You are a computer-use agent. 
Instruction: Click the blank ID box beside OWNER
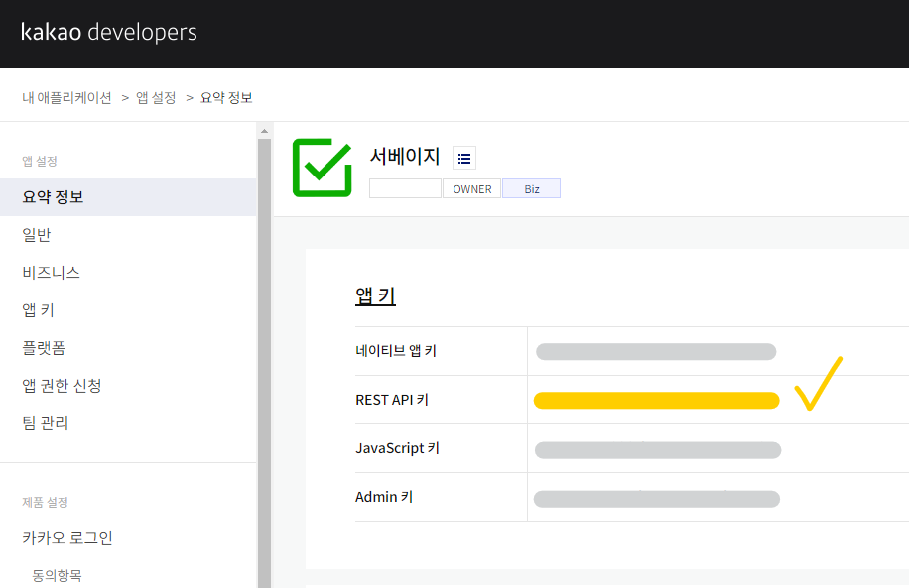pos(405,188)
